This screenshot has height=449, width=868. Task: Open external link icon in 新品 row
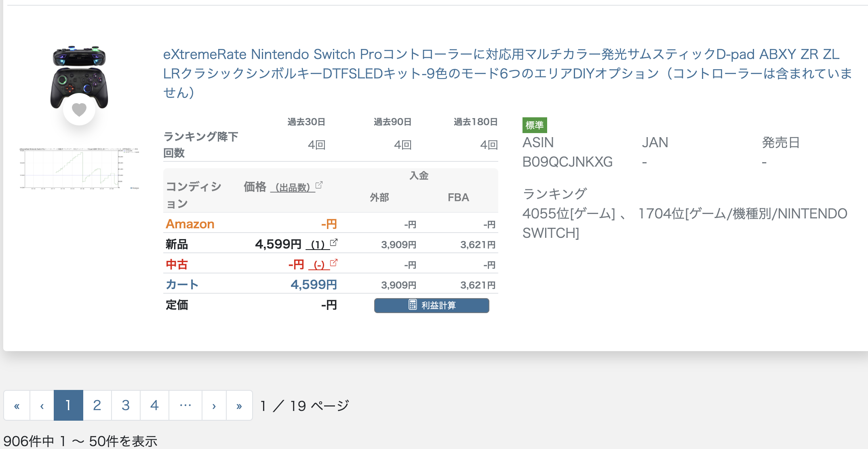334,242
